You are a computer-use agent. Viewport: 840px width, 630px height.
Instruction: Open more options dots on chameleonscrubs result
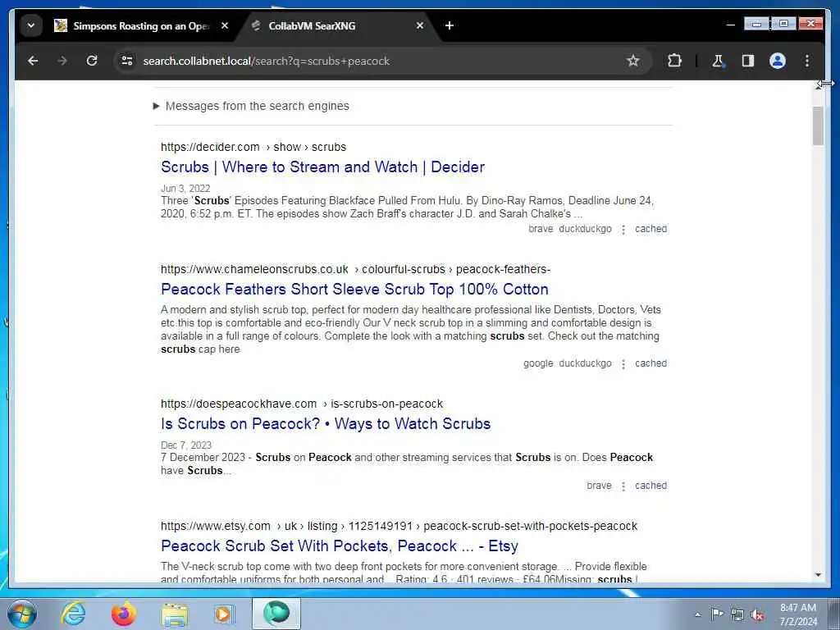623,363
